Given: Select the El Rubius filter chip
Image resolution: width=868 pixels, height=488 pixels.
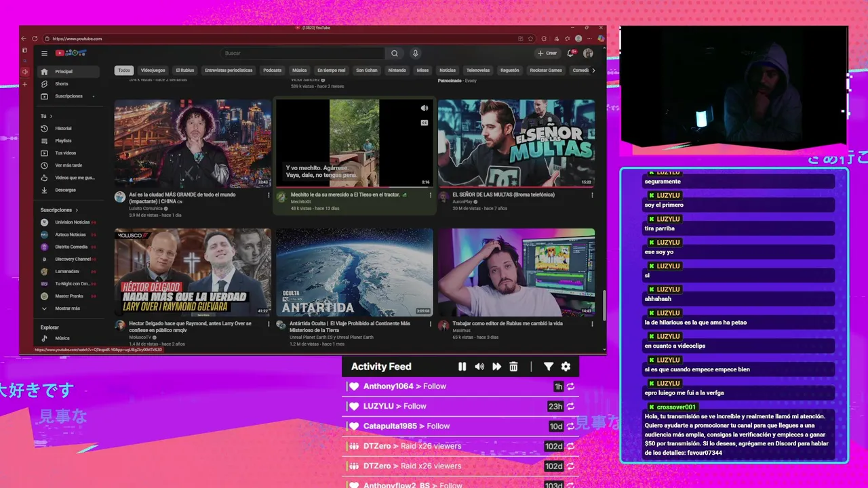Looking at the screenshot, I should point(185,70).
